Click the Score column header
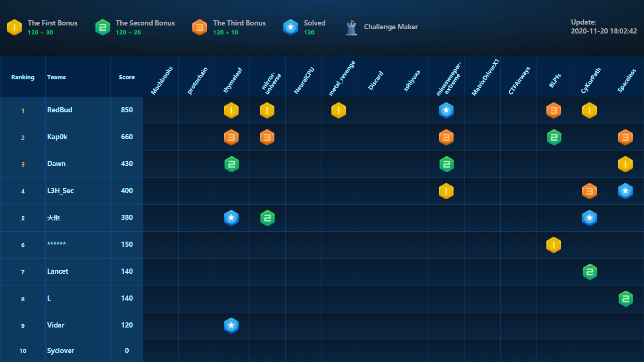 coord(127,77)
